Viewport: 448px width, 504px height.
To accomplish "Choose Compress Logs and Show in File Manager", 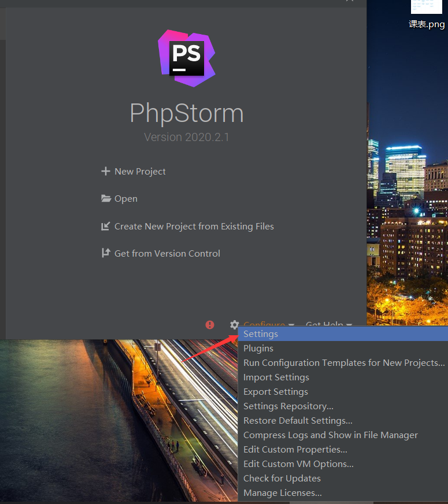I will click(x=343, y=435).
